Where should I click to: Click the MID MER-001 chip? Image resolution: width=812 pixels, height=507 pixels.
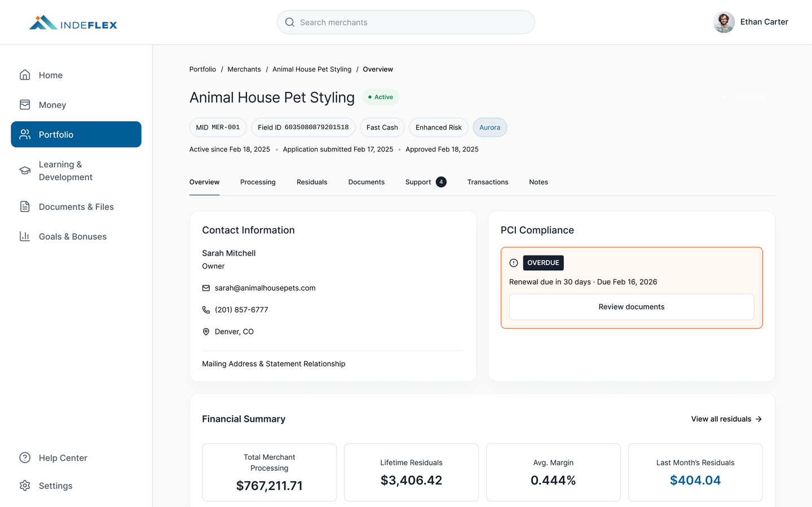tap(218, 127)
